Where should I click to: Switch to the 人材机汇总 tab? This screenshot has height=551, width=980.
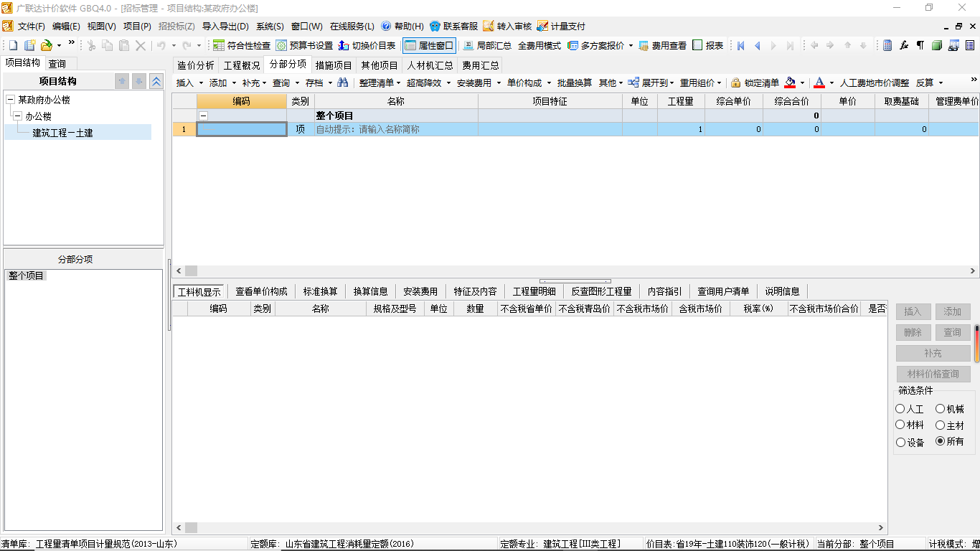(x=430, y=65)
